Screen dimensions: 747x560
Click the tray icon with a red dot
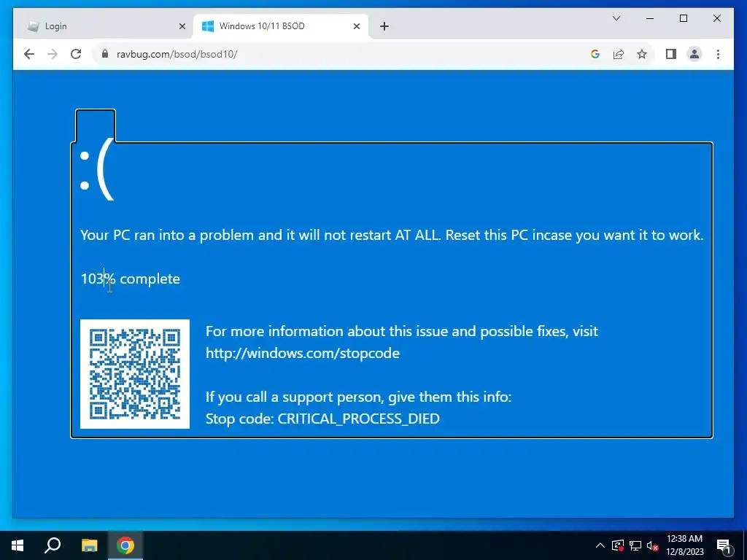pyautogui.click(x=618, y=545)
